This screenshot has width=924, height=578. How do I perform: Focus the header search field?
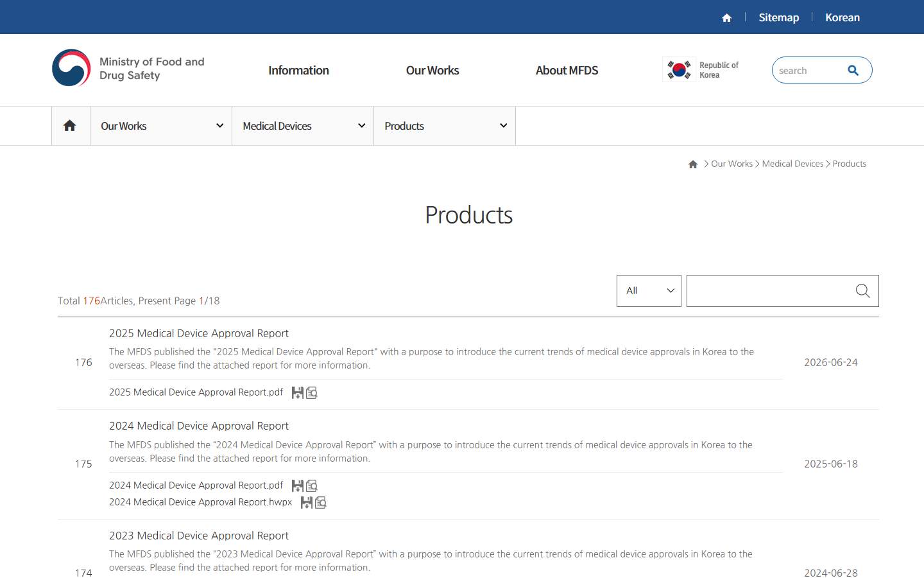point(809,70)
